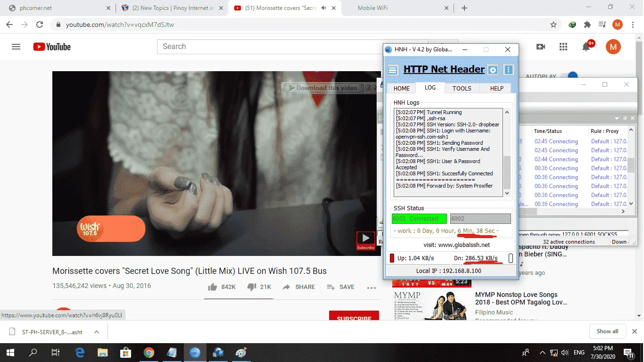Switch to the HOME tab in HNH
This screenshot has width=644, height=362.
[402, 88]
